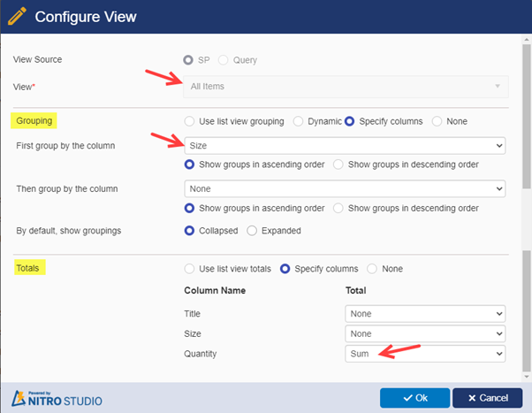
Task: Set default groupings to Collapsed
Action: (x=189, y=231)
